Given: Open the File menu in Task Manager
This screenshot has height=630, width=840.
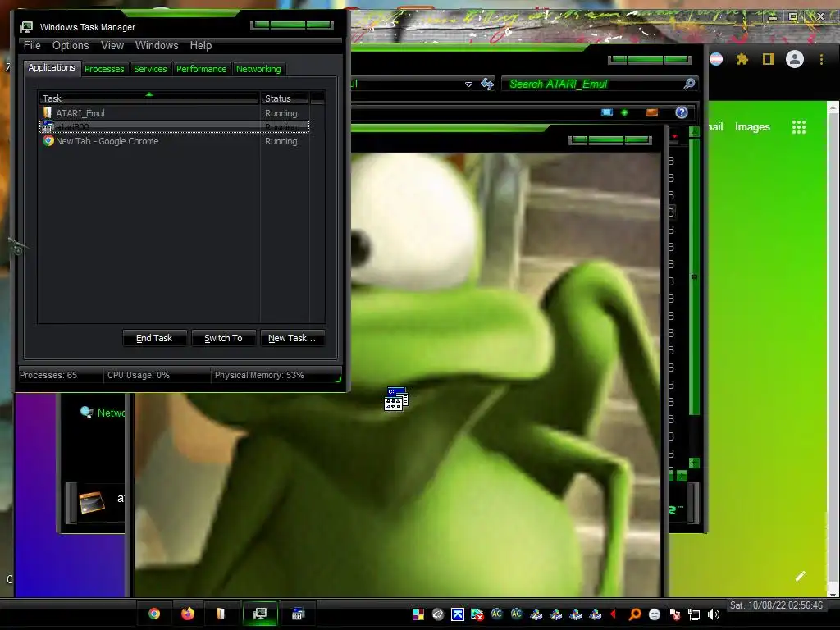Looking at the screenshot, I should [x=32, y=46].
